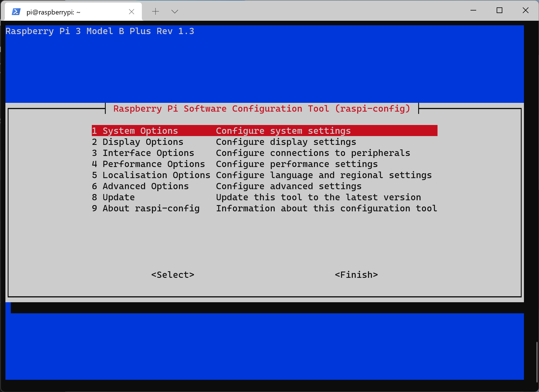
Task: Click the Raspberry Pi model text
Action: 100,31
